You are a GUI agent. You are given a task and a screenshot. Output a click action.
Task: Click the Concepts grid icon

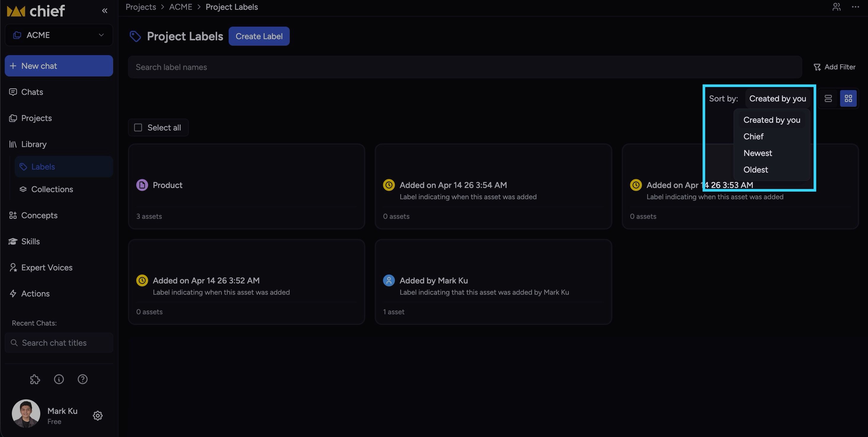pyautogui.click(x=13, y=216)
